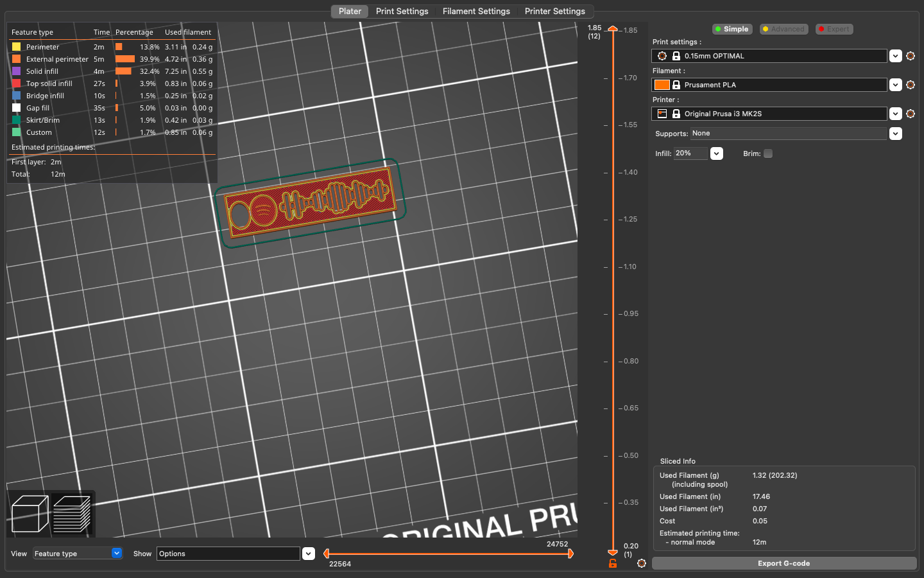This screenshot has height=578, width=924.
Task: Click the Supports None combo field
Action: tap(789, 134)
